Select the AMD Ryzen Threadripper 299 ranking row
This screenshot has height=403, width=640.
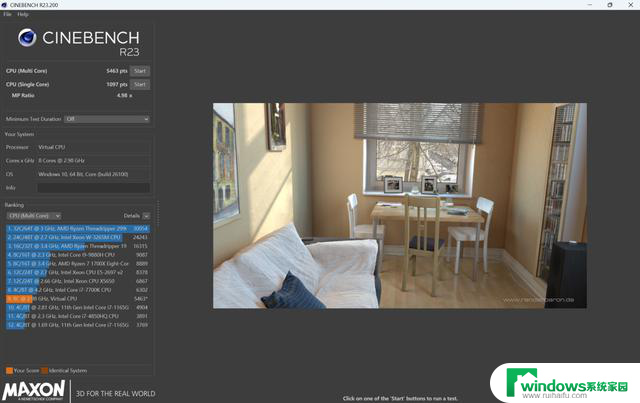(x=78, y=229)
